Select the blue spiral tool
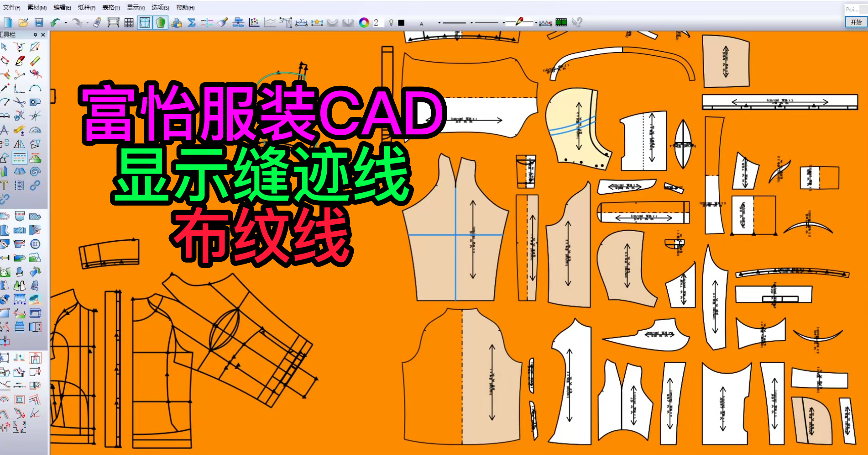868x455 pixels. tap(35, 171)
